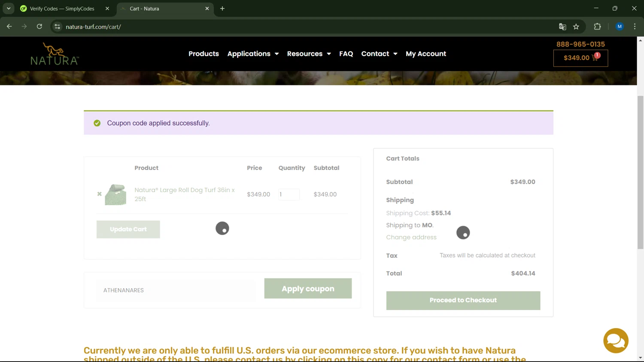644x362 pixels.
Task: Open a new browser tab
Action: pos(222,9)
